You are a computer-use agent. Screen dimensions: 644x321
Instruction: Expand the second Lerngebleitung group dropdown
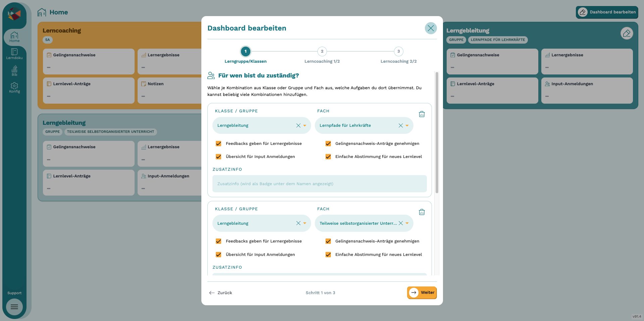point(305,223)
